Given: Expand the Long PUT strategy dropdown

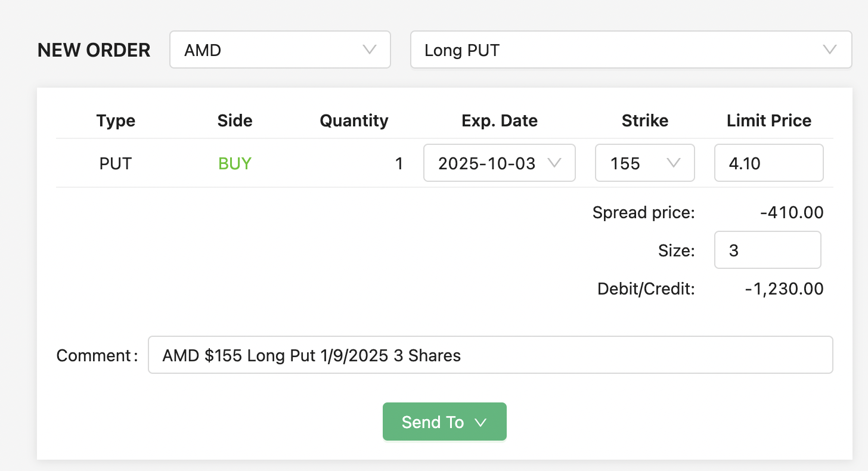Looking at the screenshot, I should [631, 49].
